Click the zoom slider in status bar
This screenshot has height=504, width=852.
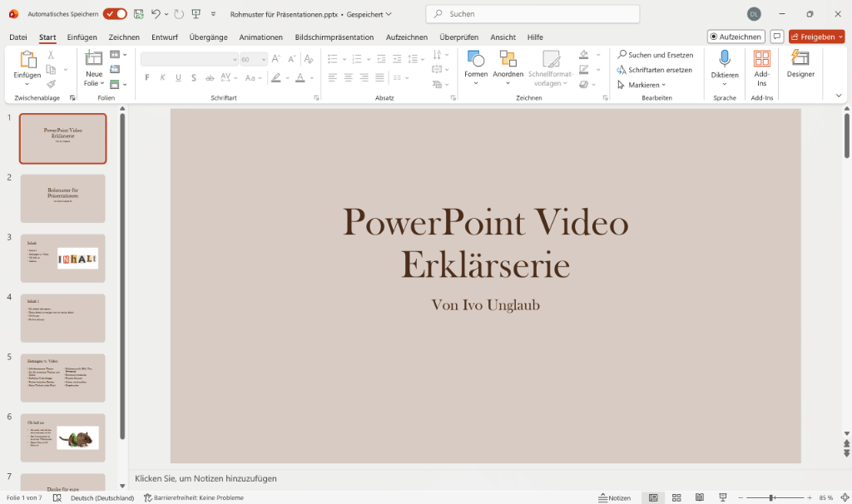[x=774, y=497]
